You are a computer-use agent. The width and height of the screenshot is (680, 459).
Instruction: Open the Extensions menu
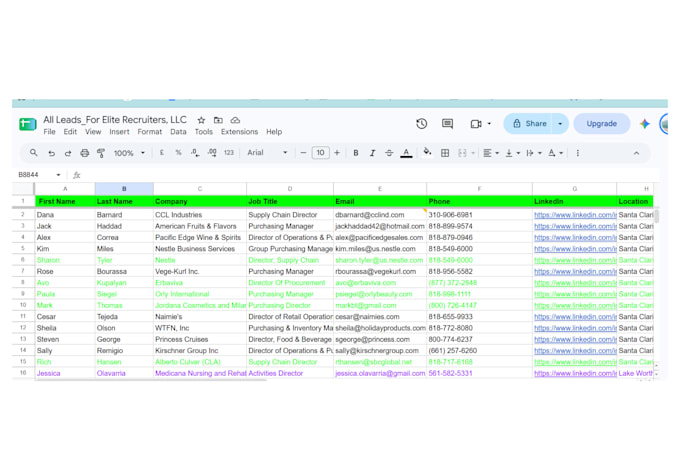pyautogui.click(x=239, y=132)
